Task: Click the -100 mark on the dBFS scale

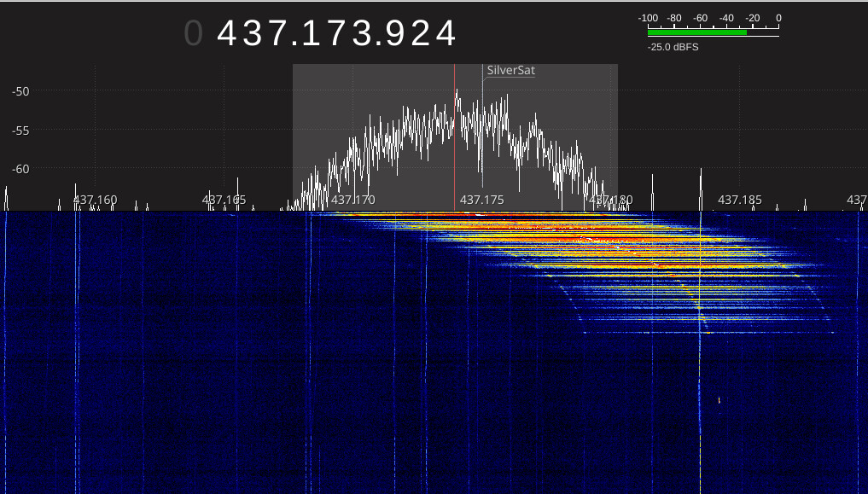Action: click(x=647, y=17)
